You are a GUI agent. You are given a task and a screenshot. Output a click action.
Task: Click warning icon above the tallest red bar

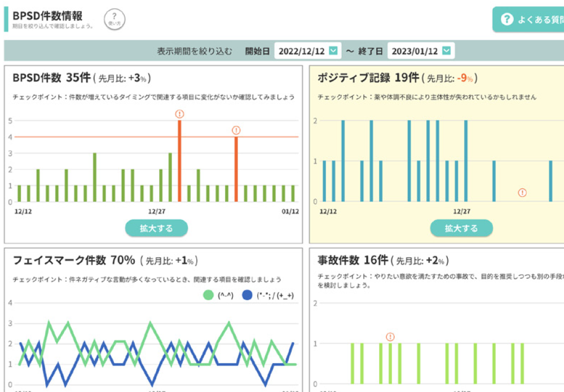pos(179,114)
